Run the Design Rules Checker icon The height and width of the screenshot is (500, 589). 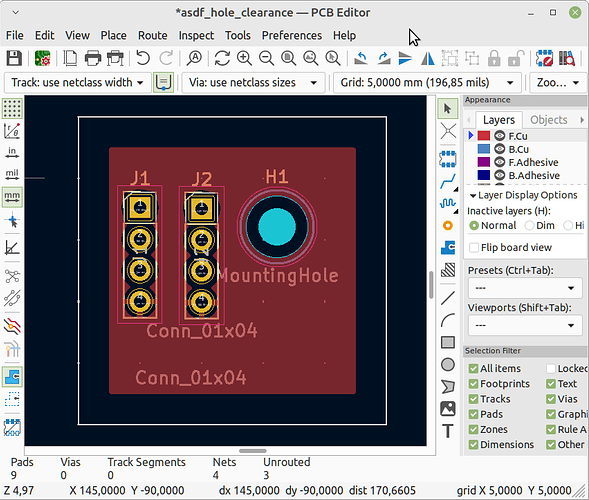pyautogui.click(x=544, y=59)
